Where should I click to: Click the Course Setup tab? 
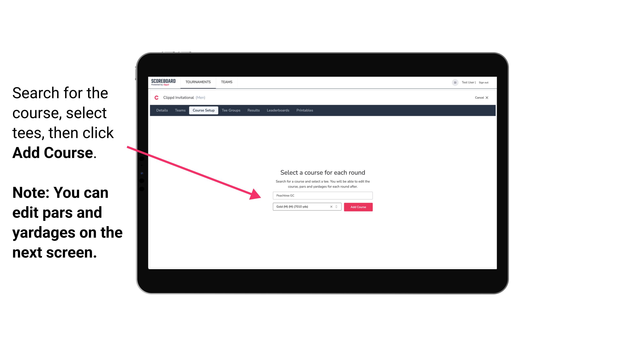click(204, 110)
